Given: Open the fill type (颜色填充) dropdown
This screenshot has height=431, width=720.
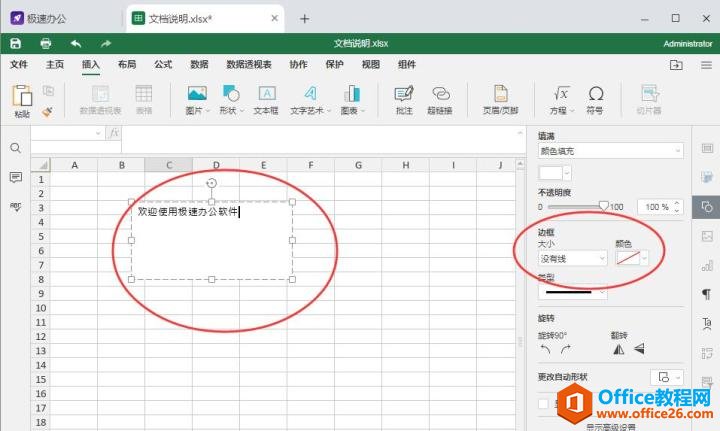Looking at the screenshot, I should [x=610, y=151].
